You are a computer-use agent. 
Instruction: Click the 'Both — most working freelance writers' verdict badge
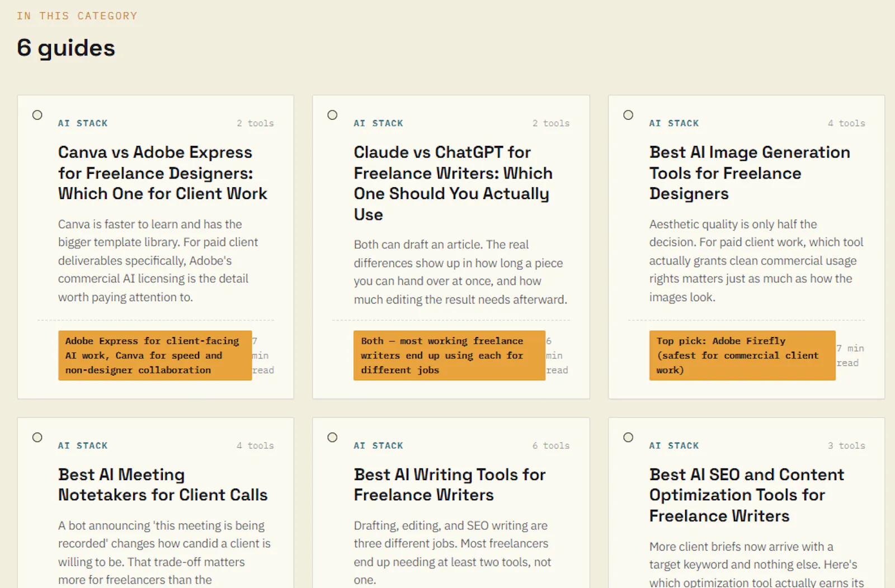tap(449, 355)
